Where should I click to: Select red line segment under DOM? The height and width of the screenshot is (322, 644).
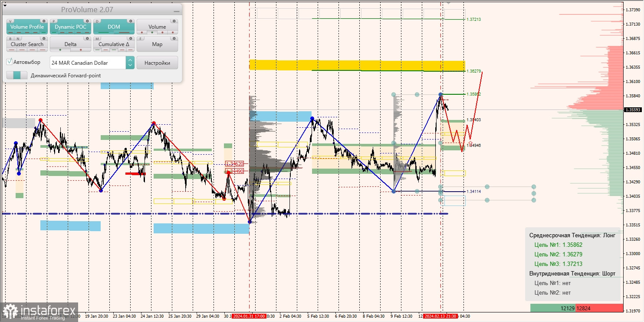point(124,33)
